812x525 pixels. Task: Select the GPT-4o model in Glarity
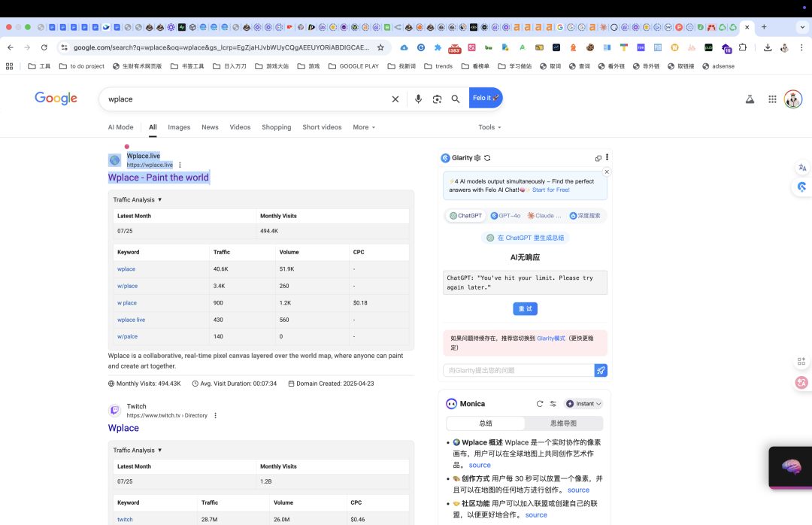pos(505,216)
